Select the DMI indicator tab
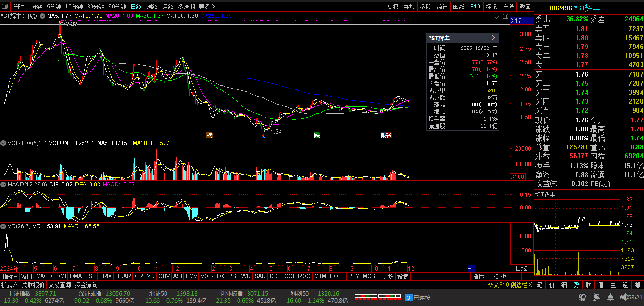Image resolution: width=644 pixels, height=306 pixels. [x=61, y=276]
